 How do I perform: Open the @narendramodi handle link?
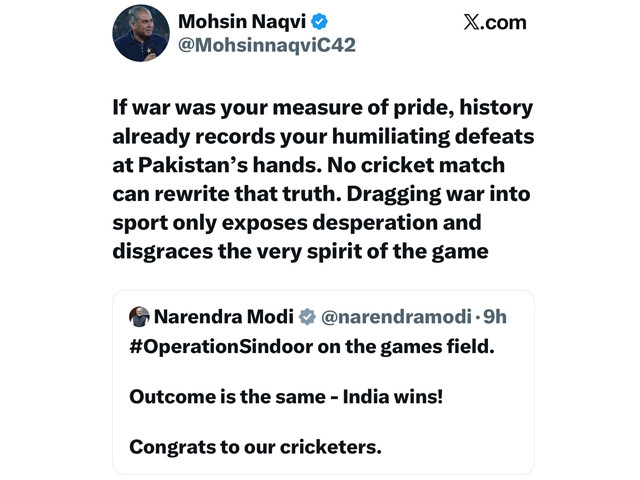coord(395,317)
